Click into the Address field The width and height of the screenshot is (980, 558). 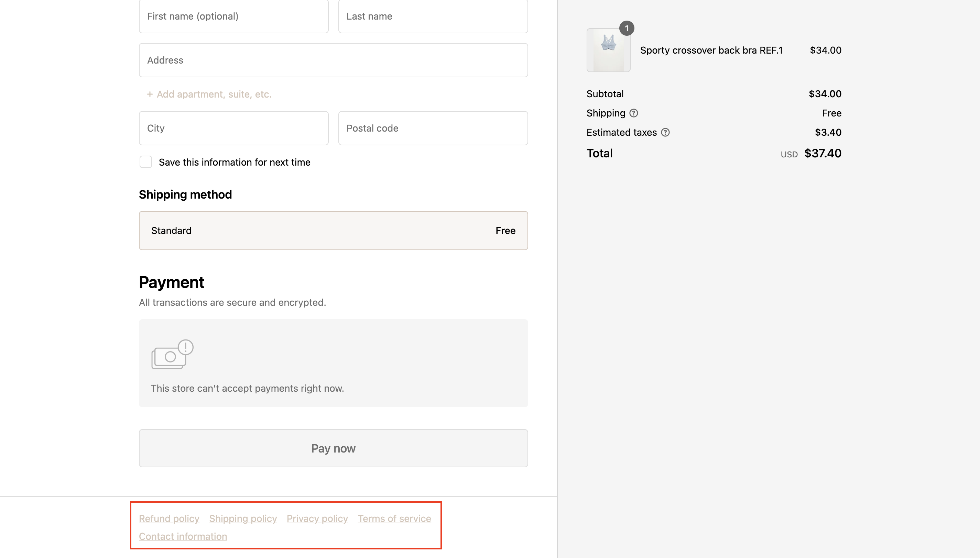333,60
